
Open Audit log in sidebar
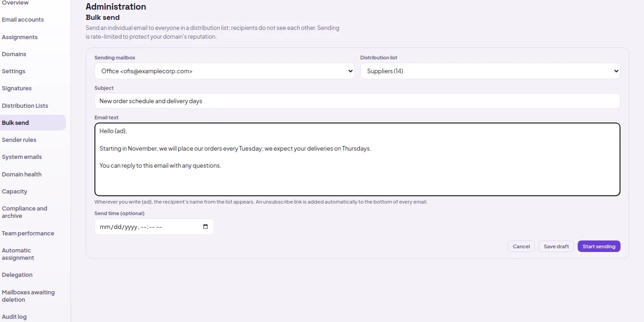point(14,316)
